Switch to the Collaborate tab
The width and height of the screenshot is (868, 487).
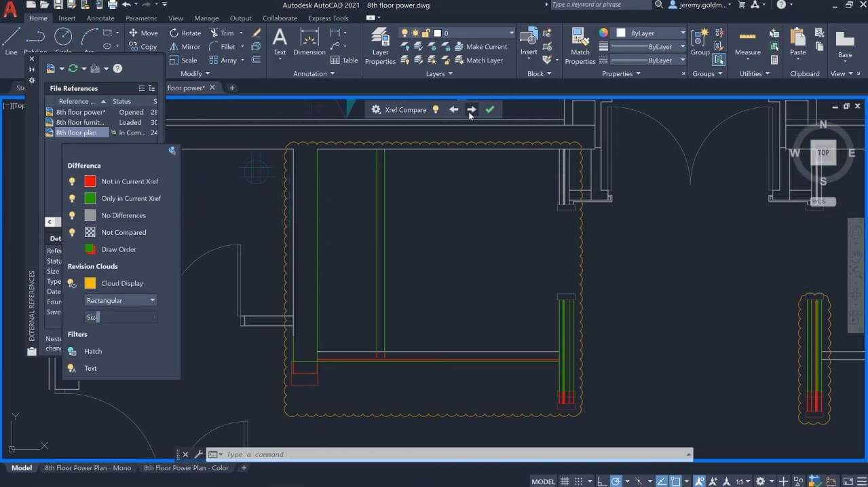[x=280, y=18]
